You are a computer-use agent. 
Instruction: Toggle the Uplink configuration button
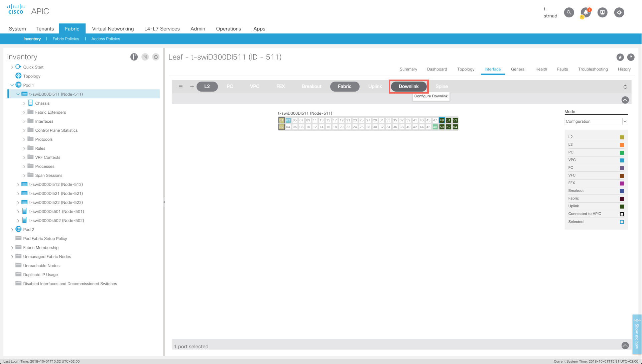[x=375, y=87]
